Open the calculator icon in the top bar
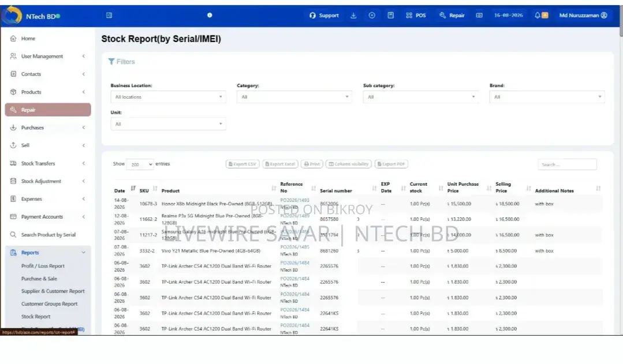623x364 pixels. click(x=390, y=16)
